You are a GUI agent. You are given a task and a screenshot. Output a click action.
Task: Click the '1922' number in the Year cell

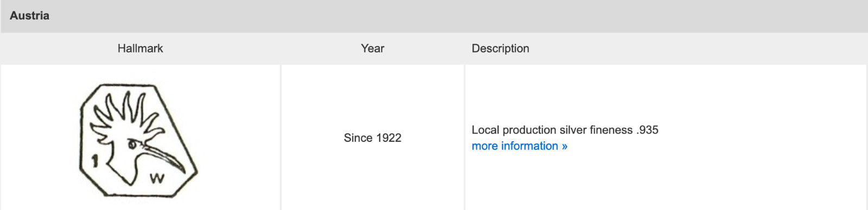388,138
